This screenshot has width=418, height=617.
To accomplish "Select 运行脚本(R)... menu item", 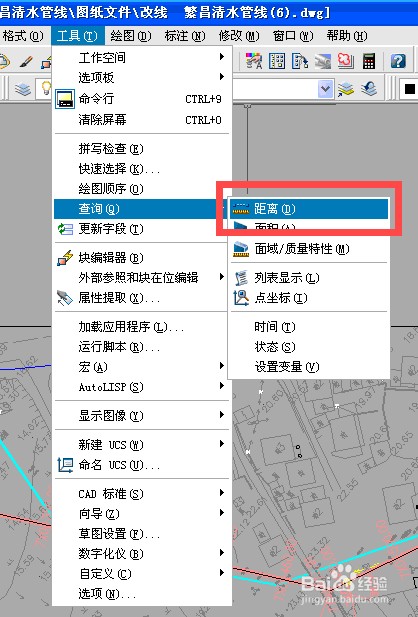I will pos(142,347).
